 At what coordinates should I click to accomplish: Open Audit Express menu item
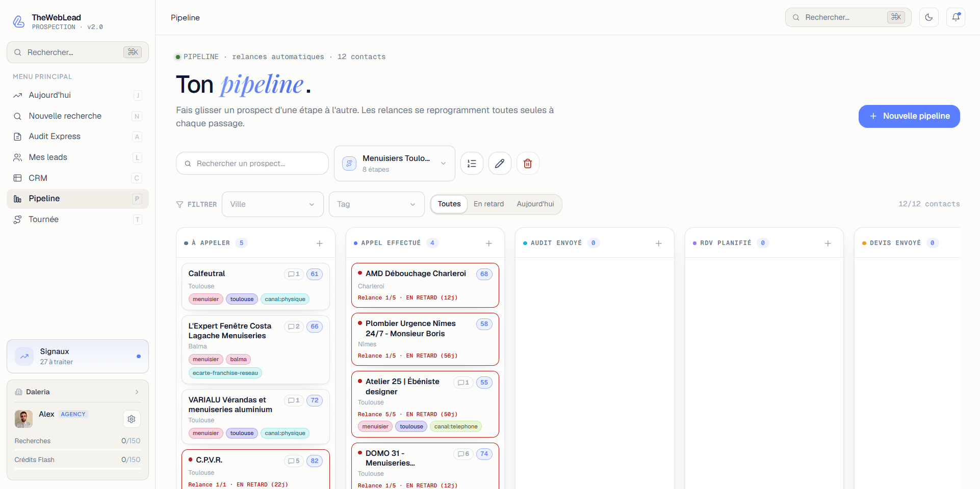click(x=78, y=137)
